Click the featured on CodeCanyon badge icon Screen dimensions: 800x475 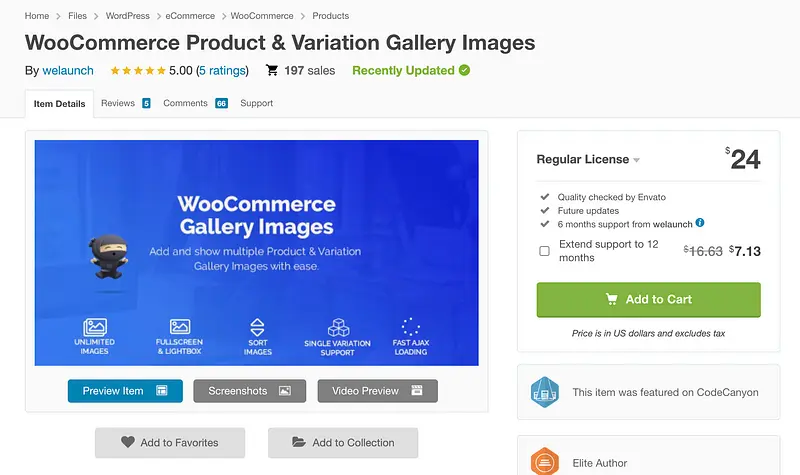(x=544, y=392)
